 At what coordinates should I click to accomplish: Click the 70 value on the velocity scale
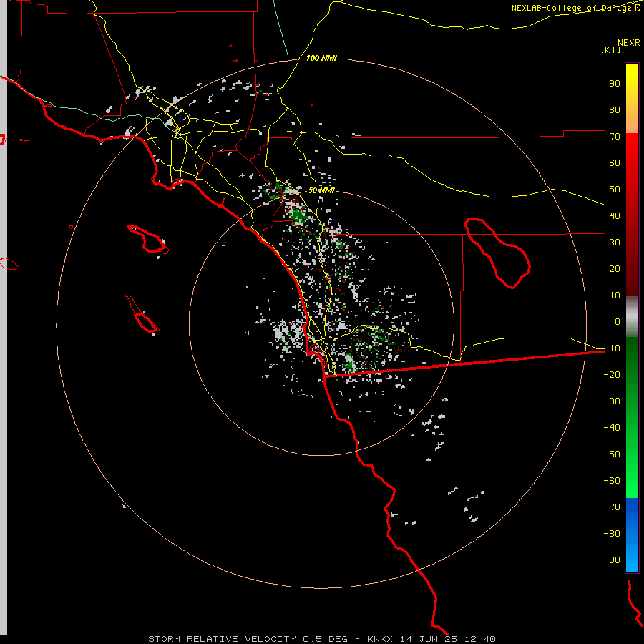tap(615, 137)
